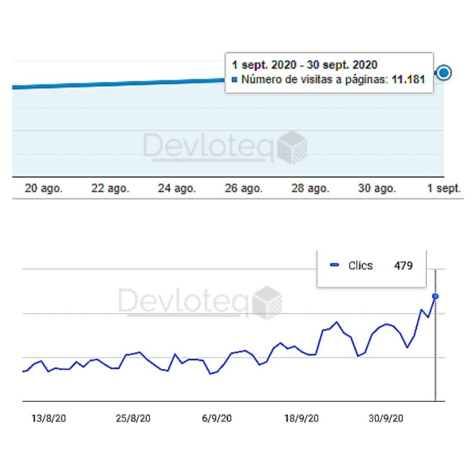Click the 30/9/20 date label
The image size is (476, 476).
(x=386, y=418)
